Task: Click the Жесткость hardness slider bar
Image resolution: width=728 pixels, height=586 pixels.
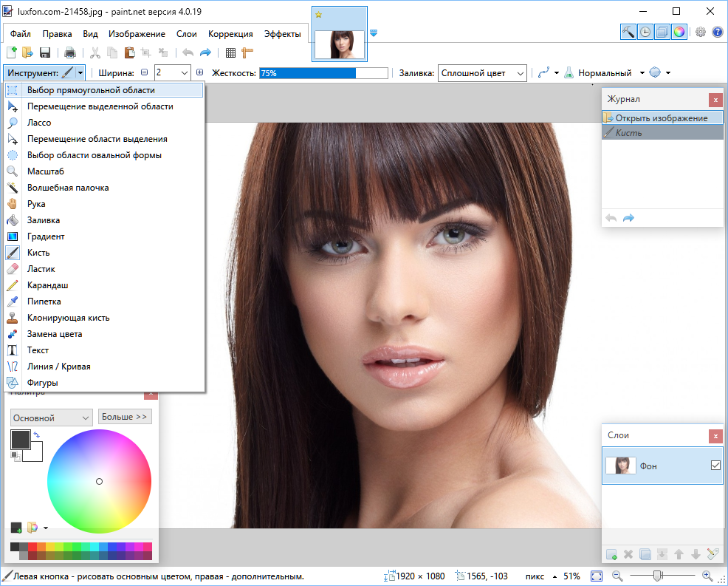Action: click(323, 73)
